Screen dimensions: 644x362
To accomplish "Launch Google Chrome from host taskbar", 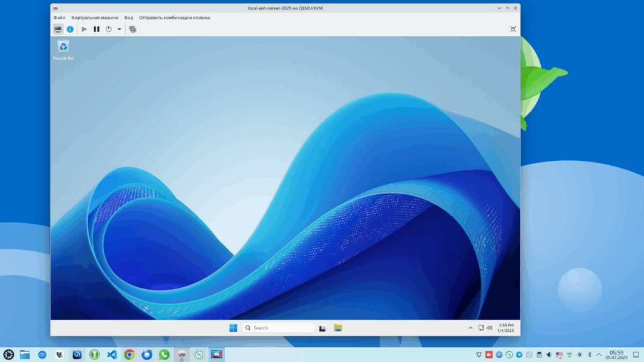I will click(129, 354).
